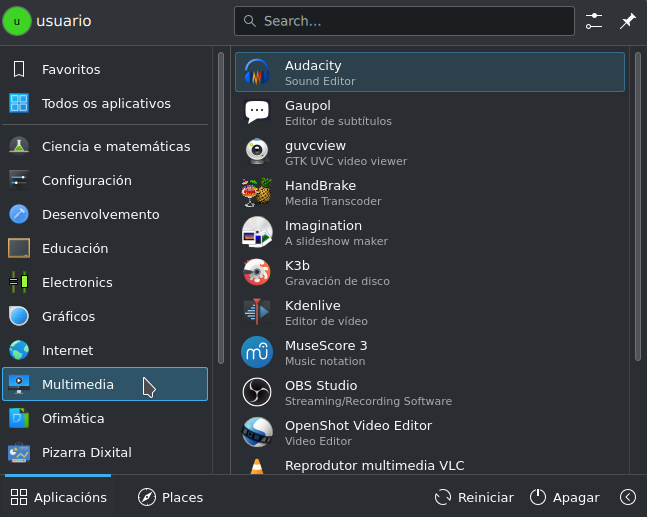Select Todos os aplicativos category
647x517 pixels.
[x=105, y=103]
